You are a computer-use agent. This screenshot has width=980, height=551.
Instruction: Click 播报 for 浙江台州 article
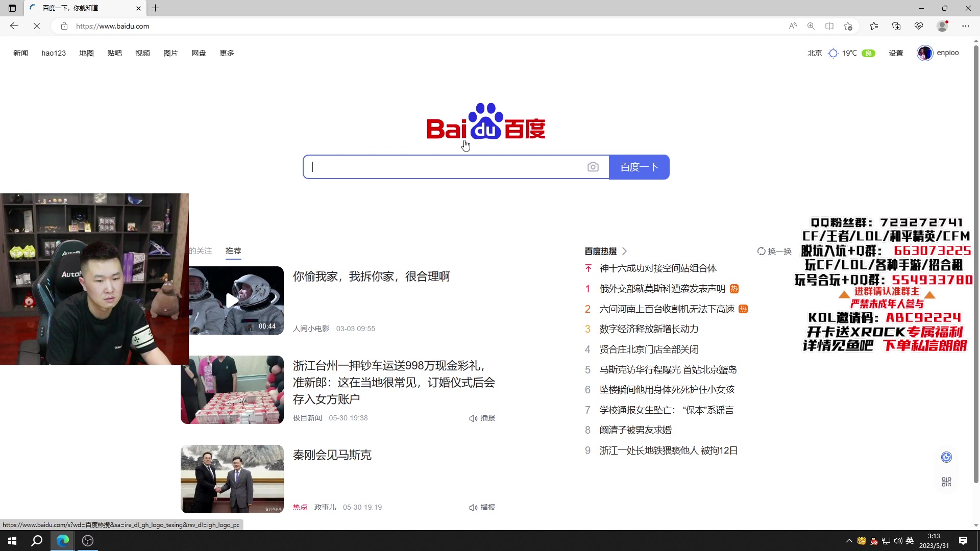482,418
